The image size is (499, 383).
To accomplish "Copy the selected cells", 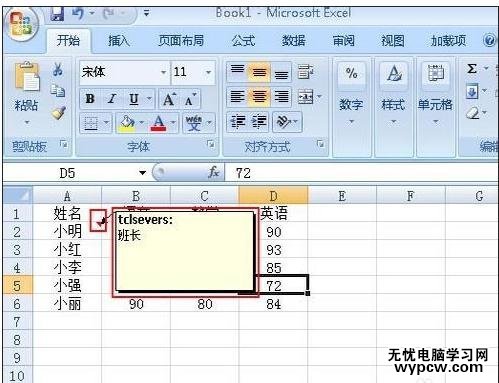I will point(58,91).
